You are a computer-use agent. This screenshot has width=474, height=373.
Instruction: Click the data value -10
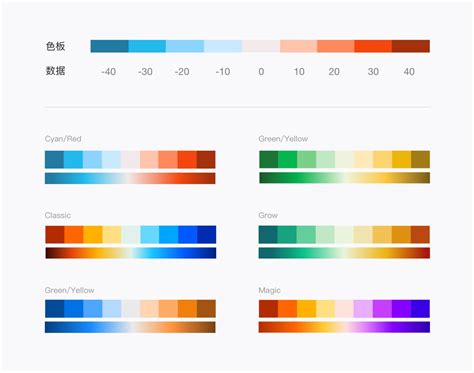click(x=223, y=72)
